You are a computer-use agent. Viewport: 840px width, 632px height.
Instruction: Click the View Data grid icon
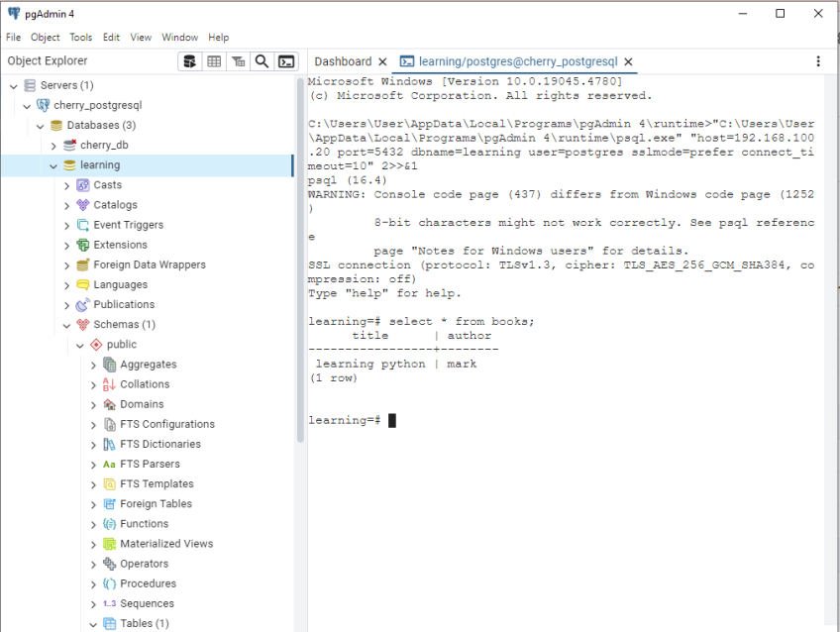tap(214, 60)
